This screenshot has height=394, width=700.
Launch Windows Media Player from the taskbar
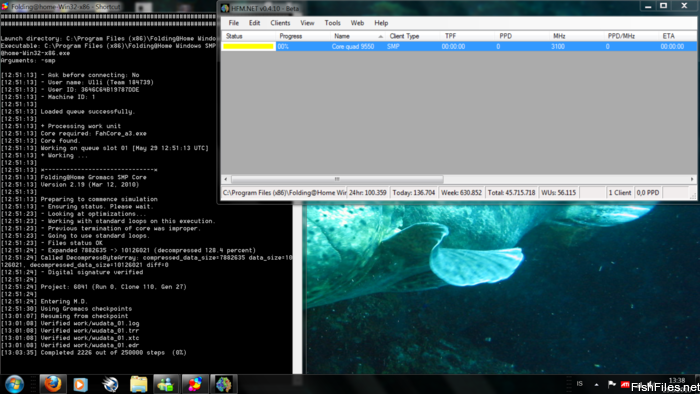(x=80, y=384)
